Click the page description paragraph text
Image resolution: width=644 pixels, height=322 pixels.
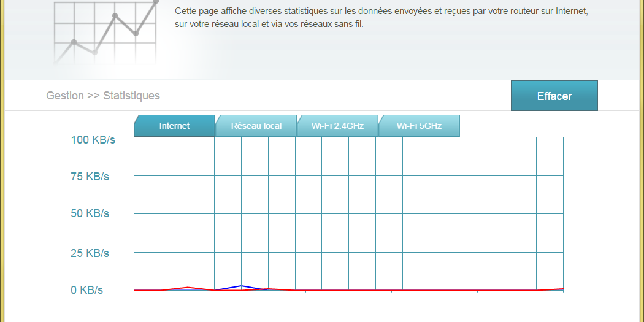click(x=380, y=18)
